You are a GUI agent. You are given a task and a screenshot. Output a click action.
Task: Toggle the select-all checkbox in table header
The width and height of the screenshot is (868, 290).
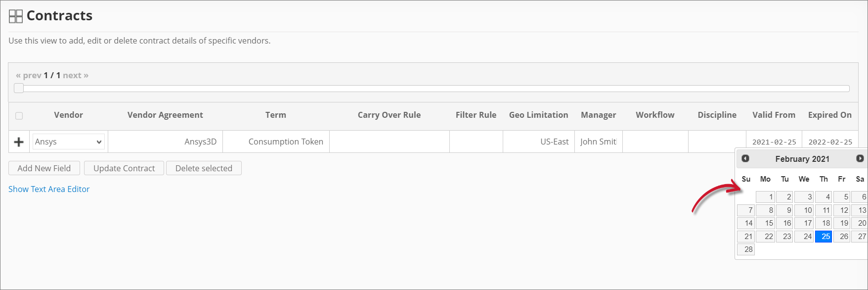click(x=19, y=116)
